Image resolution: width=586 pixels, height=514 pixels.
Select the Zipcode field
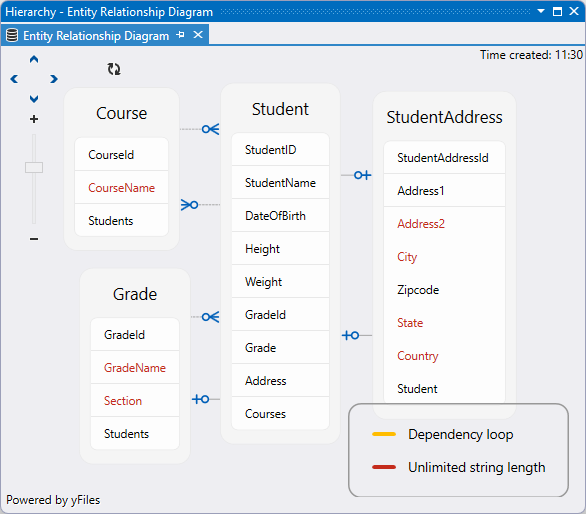pos(444,290)
